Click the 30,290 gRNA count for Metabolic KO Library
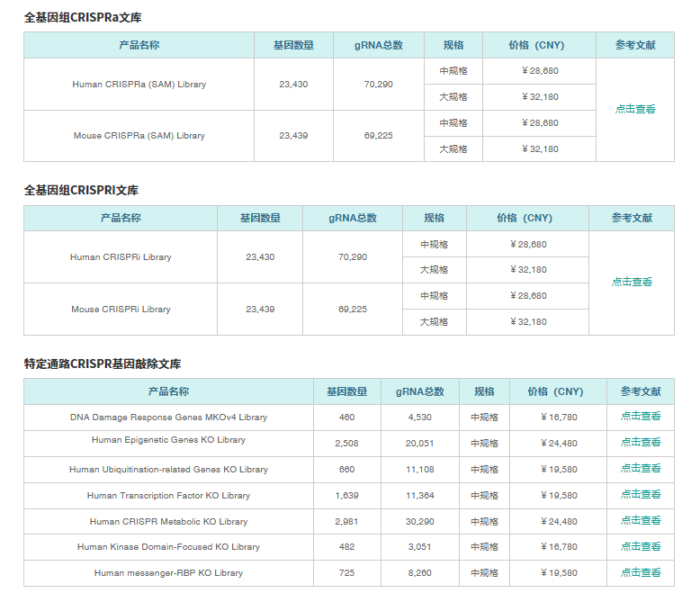The width and height of the screenshot is (700, 602). point(420,522)
